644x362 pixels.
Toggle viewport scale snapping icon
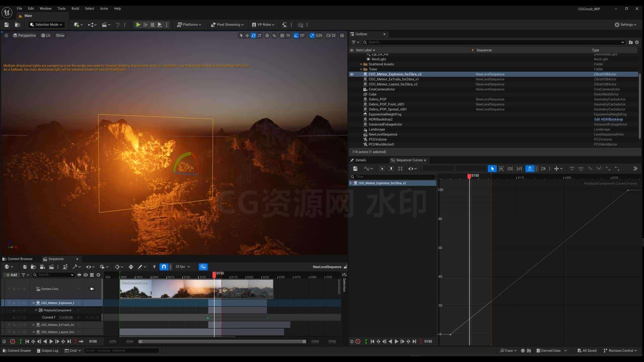click(x=312, y=36)
